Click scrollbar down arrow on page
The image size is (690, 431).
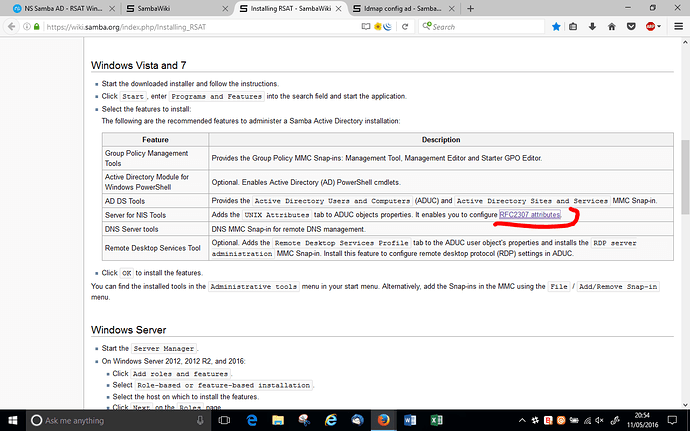click(685, 405)
